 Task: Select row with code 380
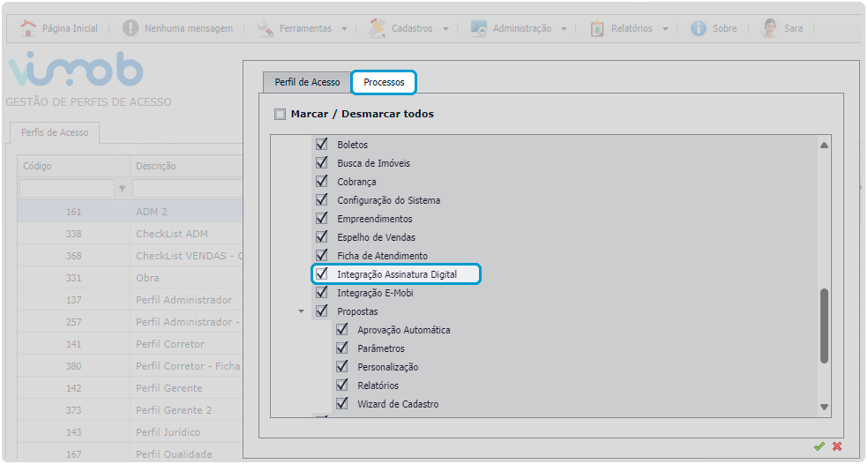click(x=130, y=366)
